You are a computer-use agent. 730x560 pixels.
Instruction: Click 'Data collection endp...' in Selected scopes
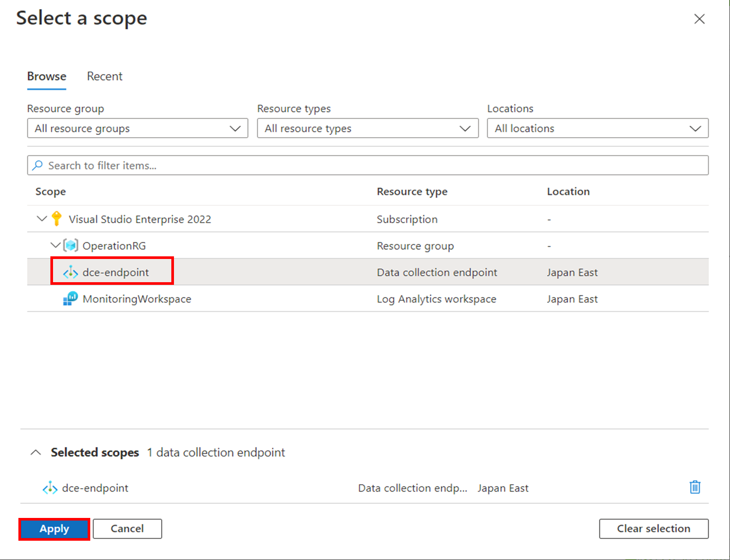(x=413, y=488)
